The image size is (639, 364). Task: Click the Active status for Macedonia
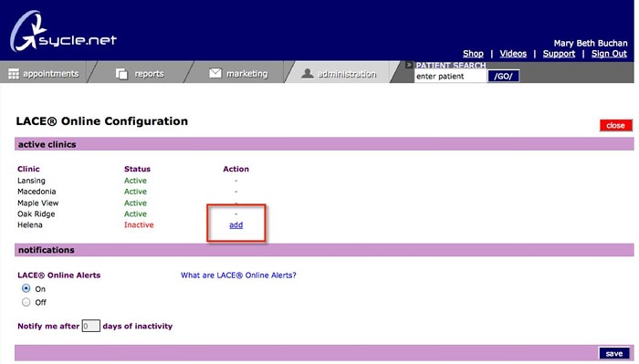pyautogui.click(x=135, y=192)
